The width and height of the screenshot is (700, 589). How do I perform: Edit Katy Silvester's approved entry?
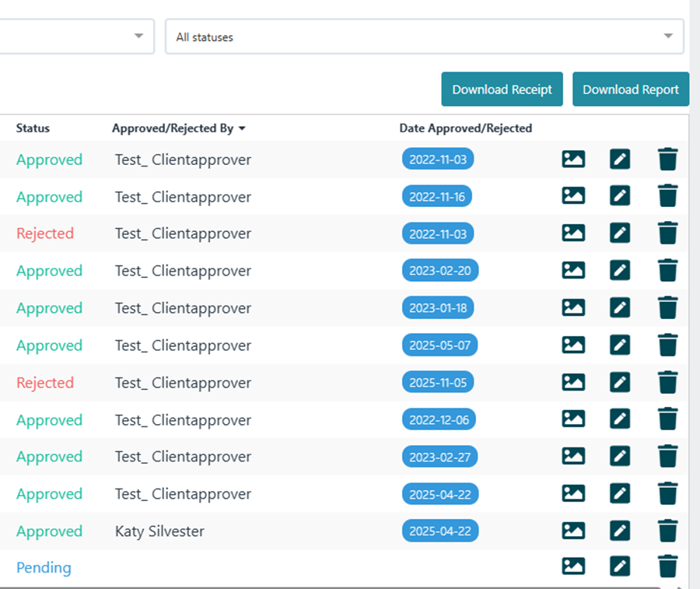pyautogui.click(x=620, y=531)
